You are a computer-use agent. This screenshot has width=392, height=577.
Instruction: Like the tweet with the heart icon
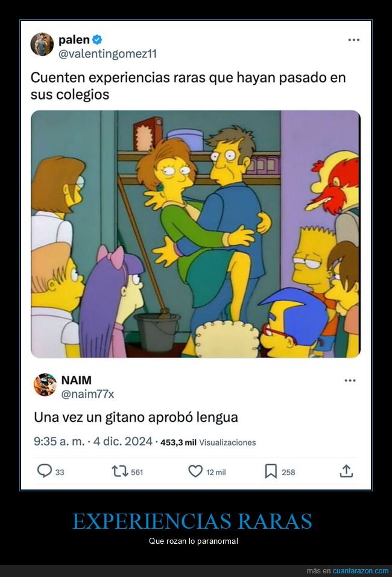195,471
